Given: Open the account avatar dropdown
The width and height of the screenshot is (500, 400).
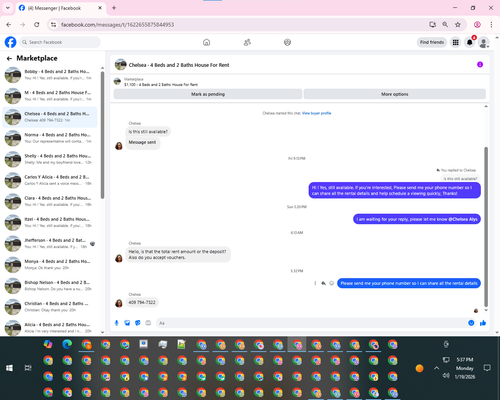Looking at the screenshot, I should 484,42.
